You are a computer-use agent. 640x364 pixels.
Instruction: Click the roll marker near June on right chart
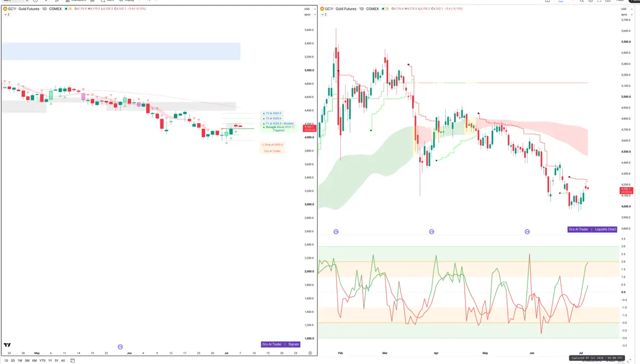click(527, 231)
